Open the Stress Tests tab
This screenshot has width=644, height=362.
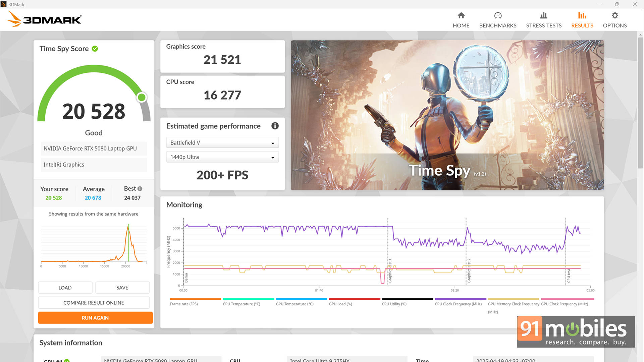coord(544,20)
